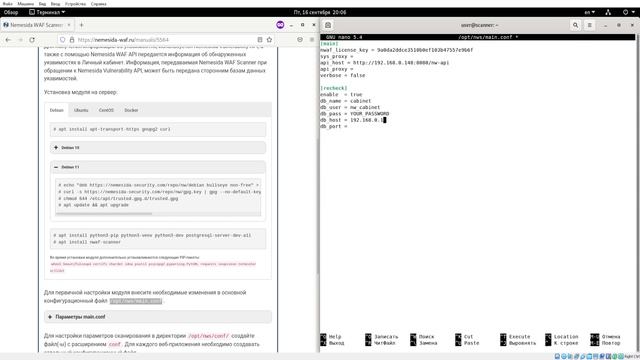Viewport: 640px width, 360px height.
Task: Click the api_host line in nano
Action: coord(384,63)
